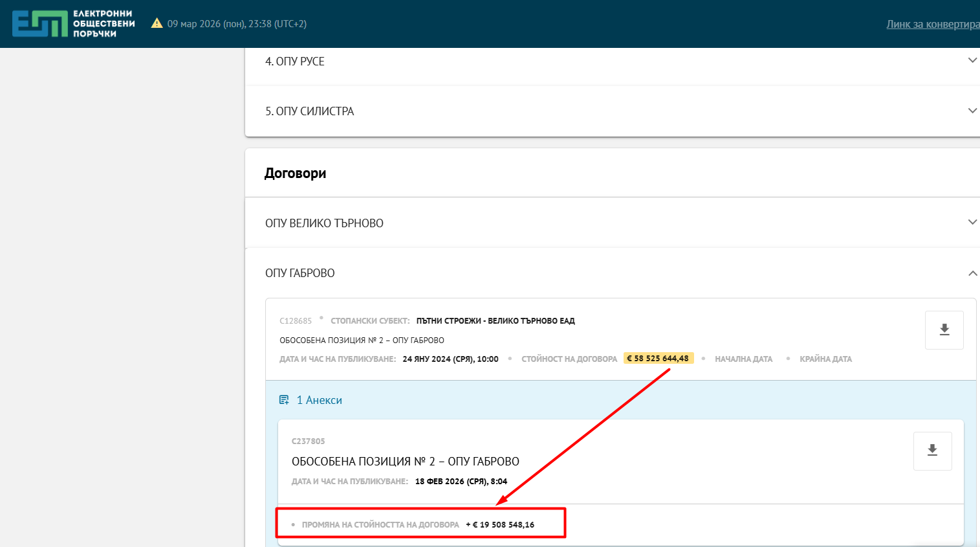
Task: Click the contract value change + € 19 508 548,16
Action: point(500,525)
